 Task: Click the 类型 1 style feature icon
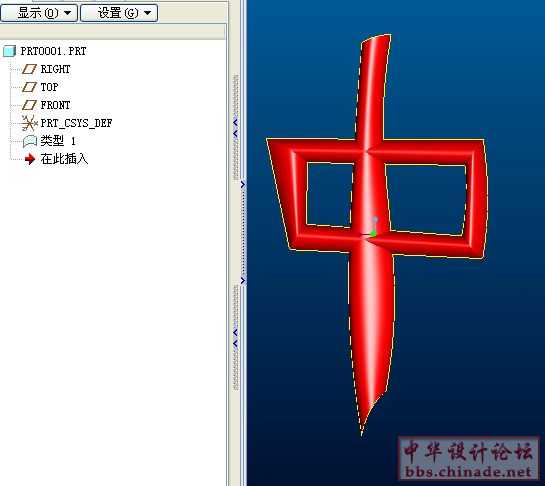30,141
